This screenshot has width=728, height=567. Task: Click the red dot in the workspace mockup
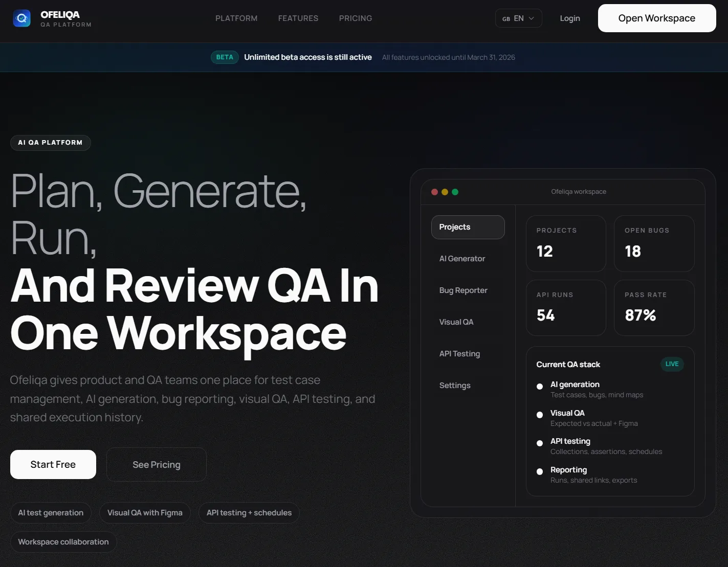(x=434, y=192)
